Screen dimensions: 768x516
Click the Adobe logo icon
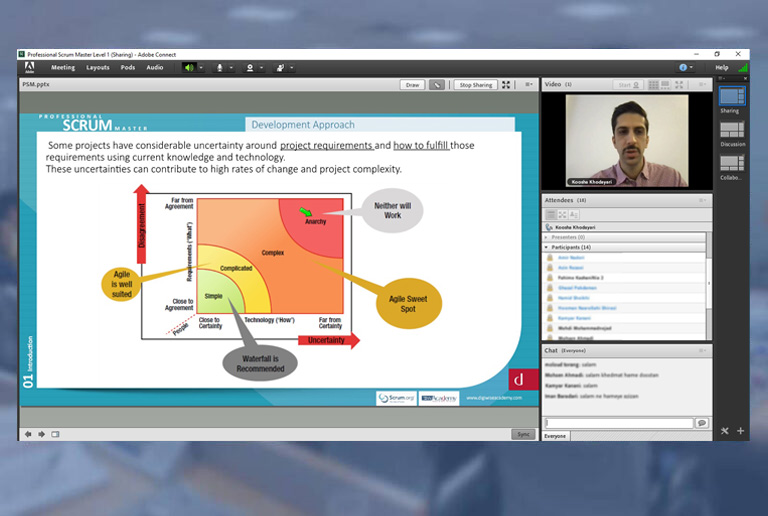[29, 67]
